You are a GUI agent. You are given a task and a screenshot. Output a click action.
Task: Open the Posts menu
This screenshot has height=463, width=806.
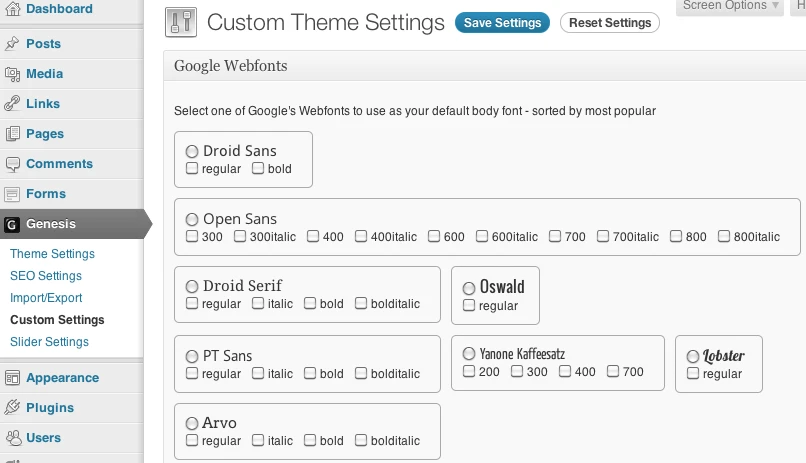click(43, 44)
